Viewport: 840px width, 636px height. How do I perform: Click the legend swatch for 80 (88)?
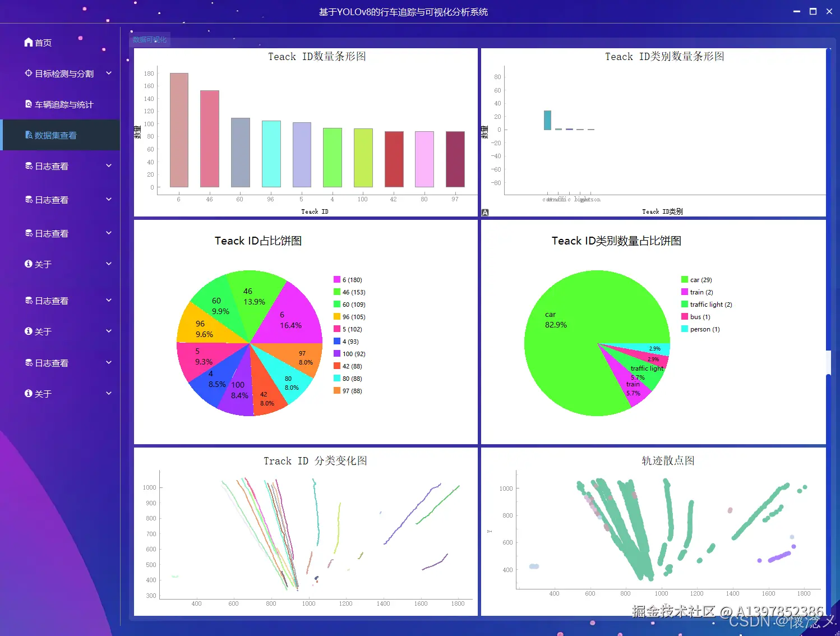tap(337, 378)
